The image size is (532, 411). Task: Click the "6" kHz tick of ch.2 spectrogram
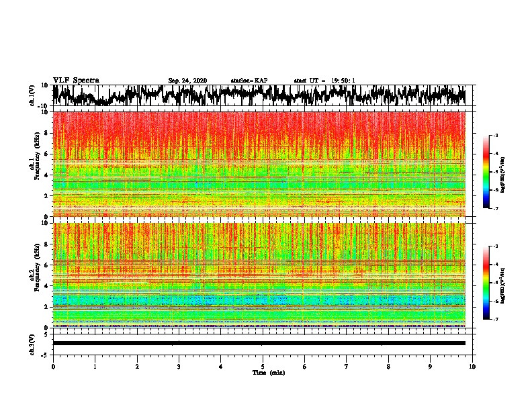point(46,265)
